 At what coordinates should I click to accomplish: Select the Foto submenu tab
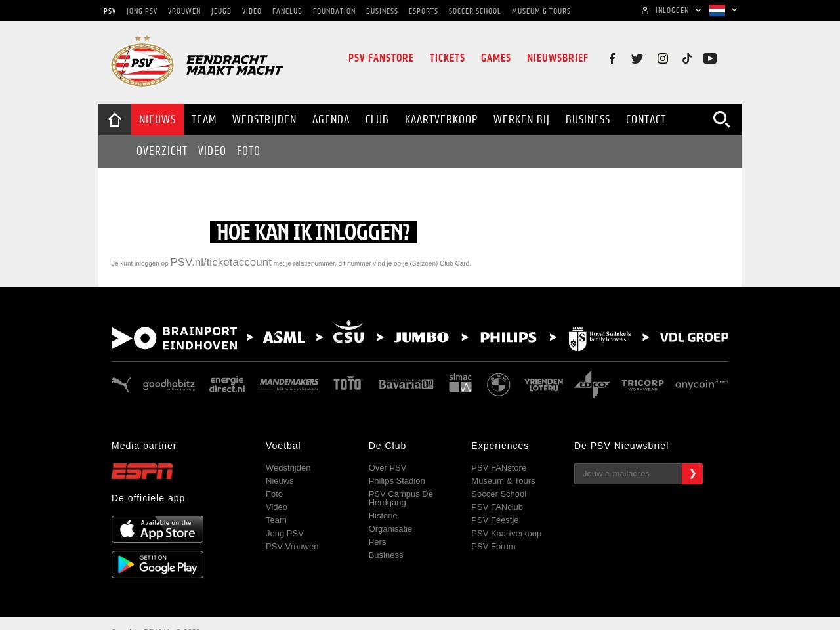[249, 151]
